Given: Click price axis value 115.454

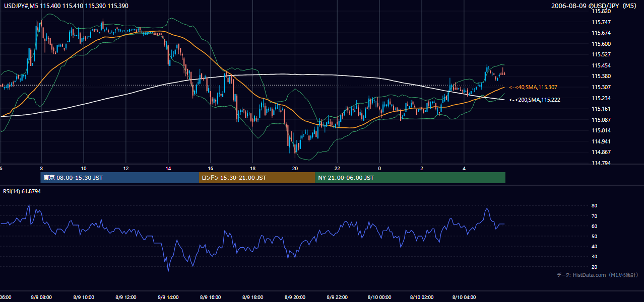Looking at the screenshot, I should pos(601,65).
